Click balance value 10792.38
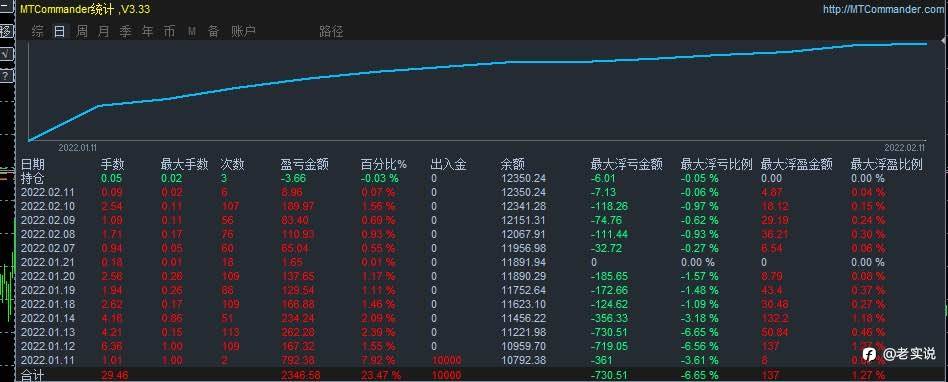Viewport: 948px width, 382px height. point(524,360)
